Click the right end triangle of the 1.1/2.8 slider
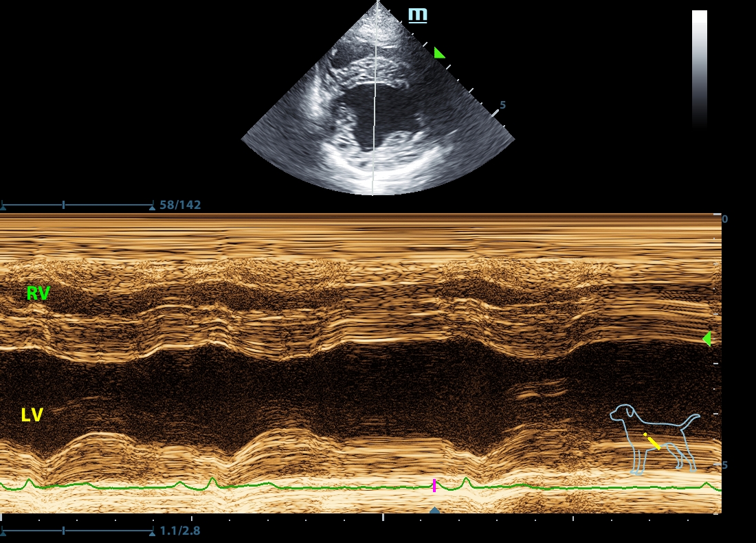This screenshot has width=756, height=543. click(x=151, y=531)
